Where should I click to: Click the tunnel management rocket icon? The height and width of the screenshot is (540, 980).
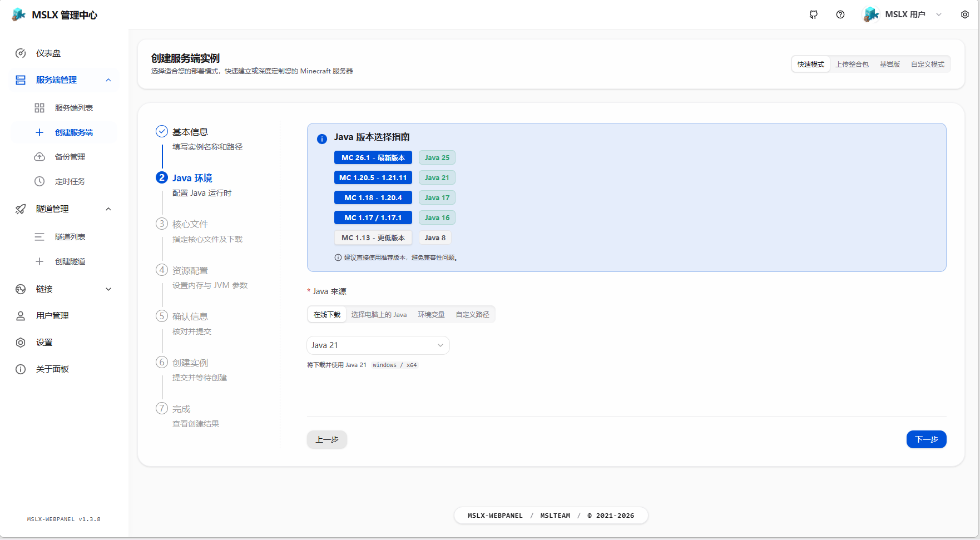[21, 209]
